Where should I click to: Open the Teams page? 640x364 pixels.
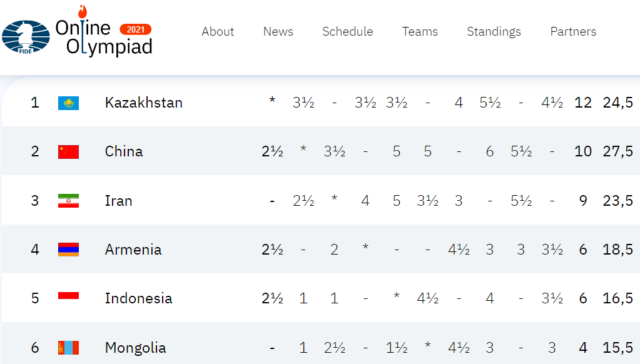(420, 31)
